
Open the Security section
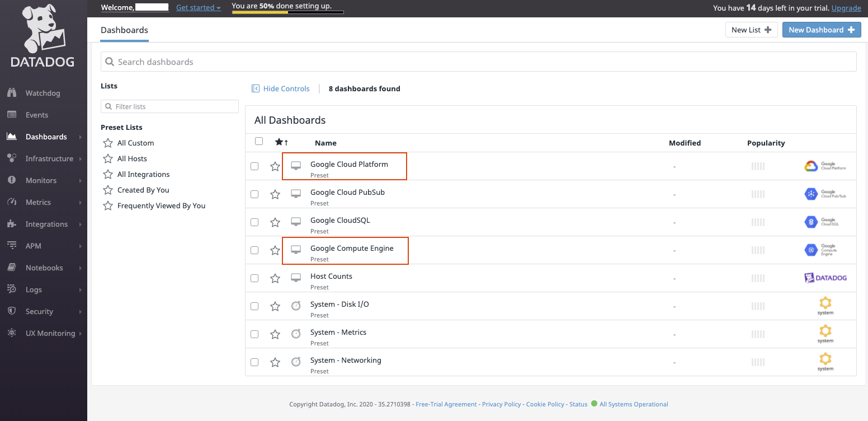(38, 311)
